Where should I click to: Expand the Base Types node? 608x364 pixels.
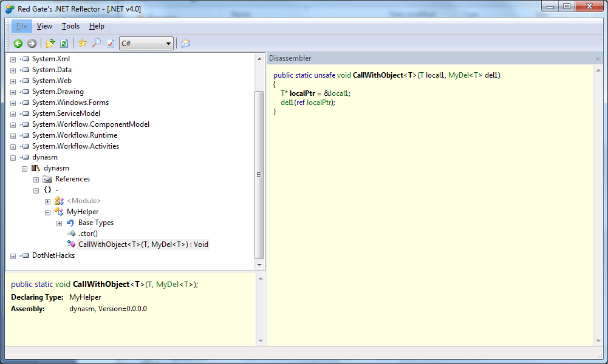(x=60, y=223)
